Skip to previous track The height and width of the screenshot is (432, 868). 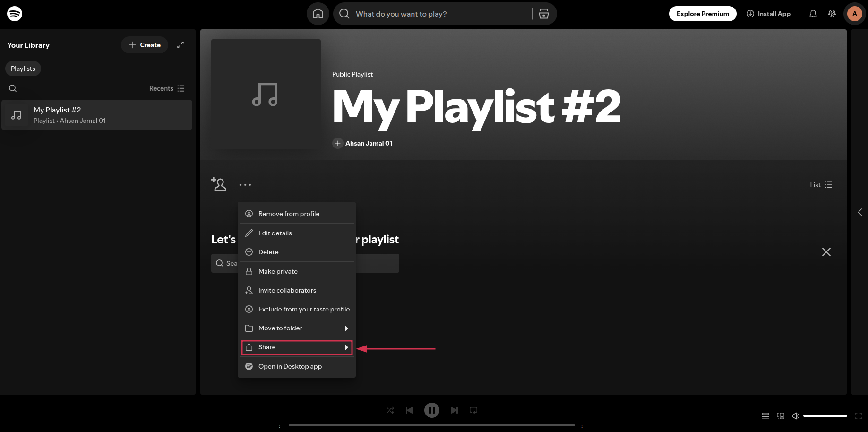[409, 410]
